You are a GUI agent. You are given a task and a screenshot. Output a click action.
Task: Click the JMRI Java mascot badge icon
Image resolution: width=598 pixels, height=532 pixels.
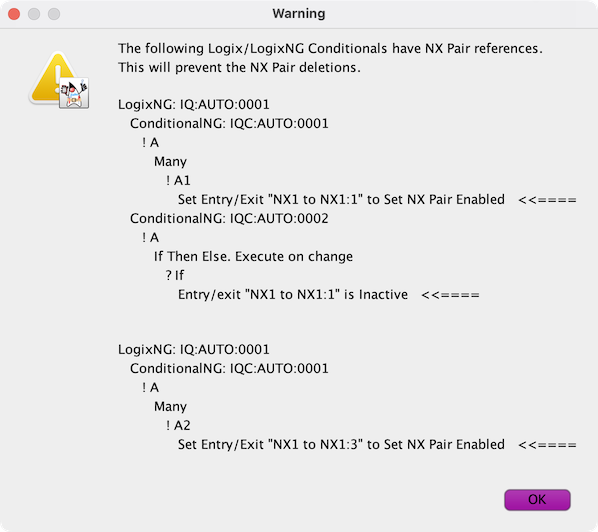74,93
